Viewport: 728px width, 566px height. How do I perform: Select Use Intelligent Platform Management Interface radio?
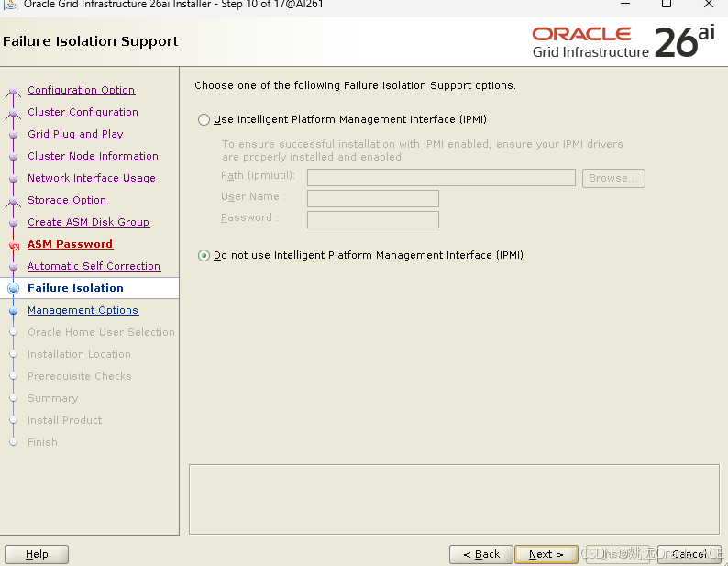(204, 120)
